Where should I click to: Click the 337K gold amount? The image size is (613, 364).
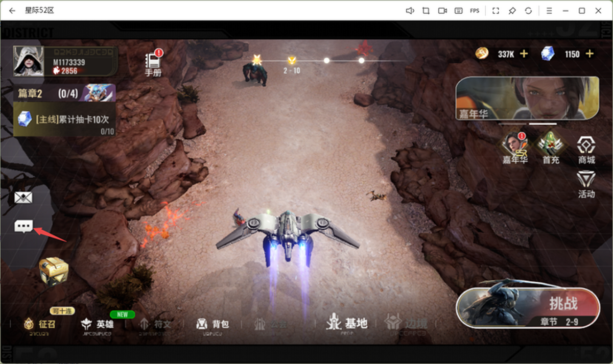[x=506, y=54]
